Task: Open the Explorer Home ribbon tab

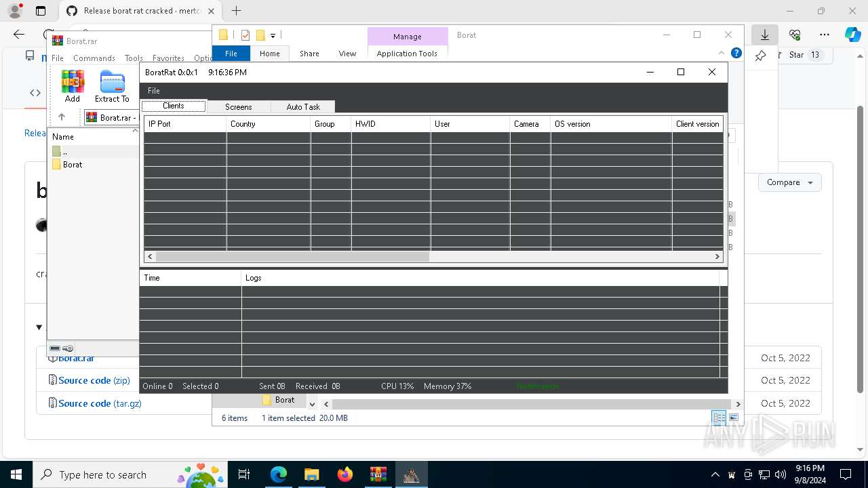Action: point(270,54)
